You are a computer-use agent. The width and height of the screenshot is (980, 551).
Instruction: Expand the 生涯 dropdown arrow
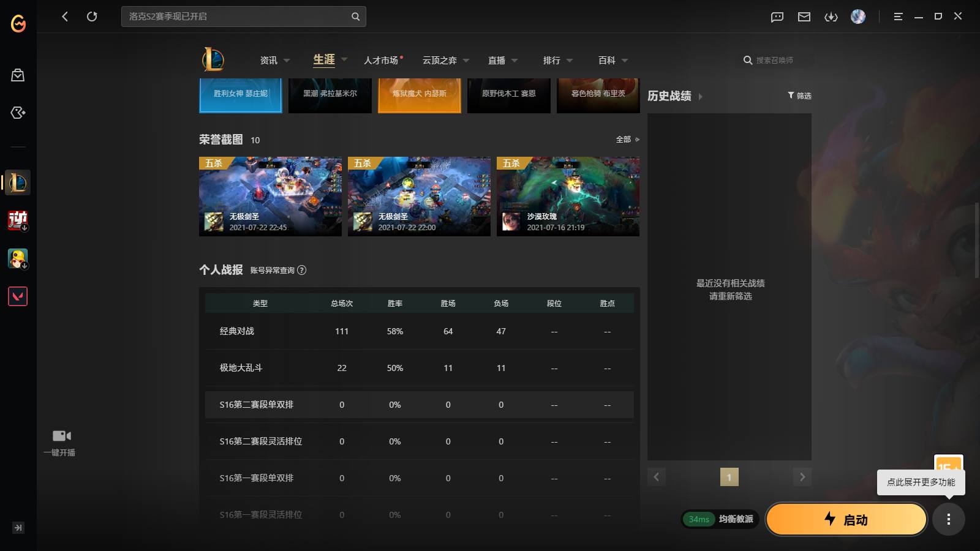[344, 59]
